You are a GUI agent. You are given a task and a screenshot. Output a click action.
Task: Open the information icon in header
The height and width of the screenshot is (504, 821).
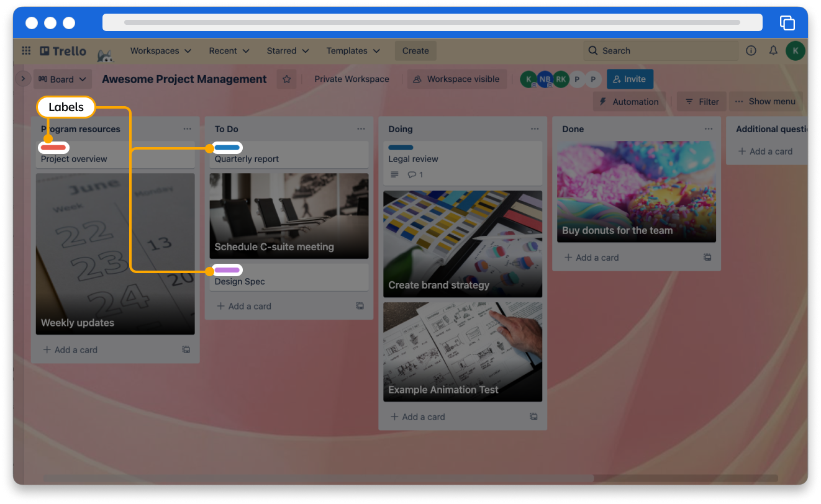pyautogui.click(x=751, y=51)
